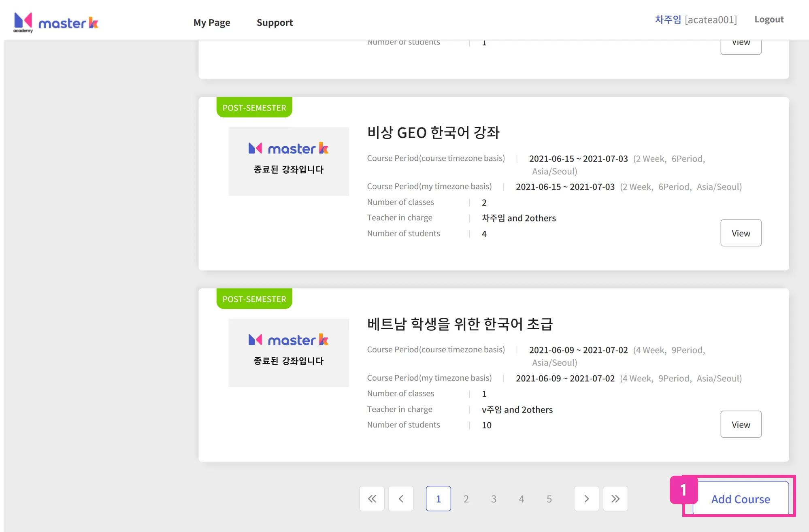Viewport: 809px width, 532px height.
Task: Click the 비상 GEO 한국어 강좌 course thumbnail
Action: click(288, 161)
